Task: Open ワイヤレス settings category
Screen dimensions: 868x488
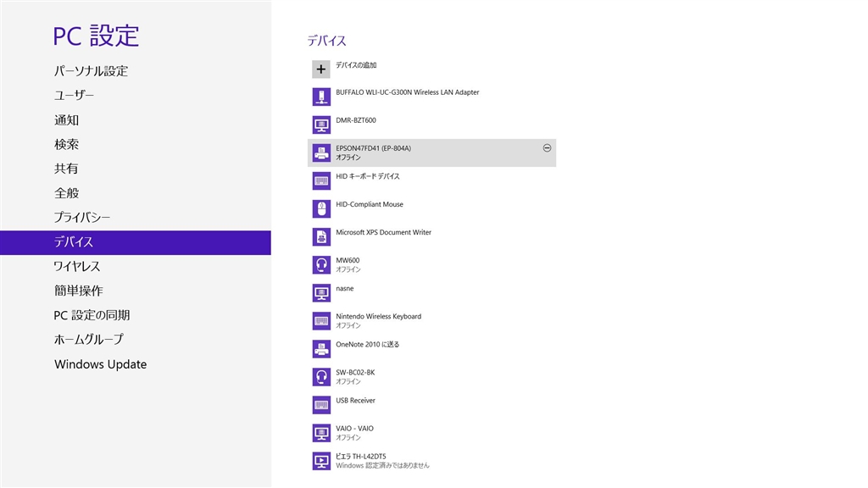Action: pos(77,266)
